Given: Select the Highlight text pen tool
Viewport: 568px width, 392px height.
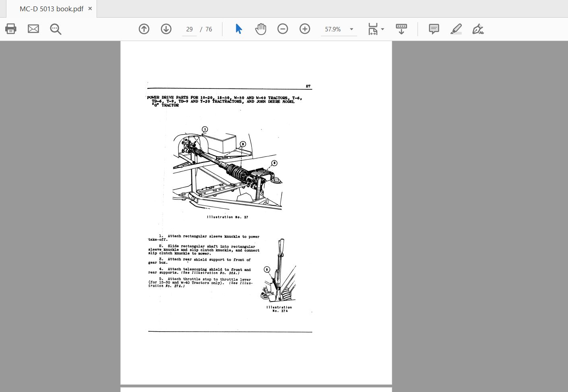Looking at the screenshot, I should click(x=456, y=29).
